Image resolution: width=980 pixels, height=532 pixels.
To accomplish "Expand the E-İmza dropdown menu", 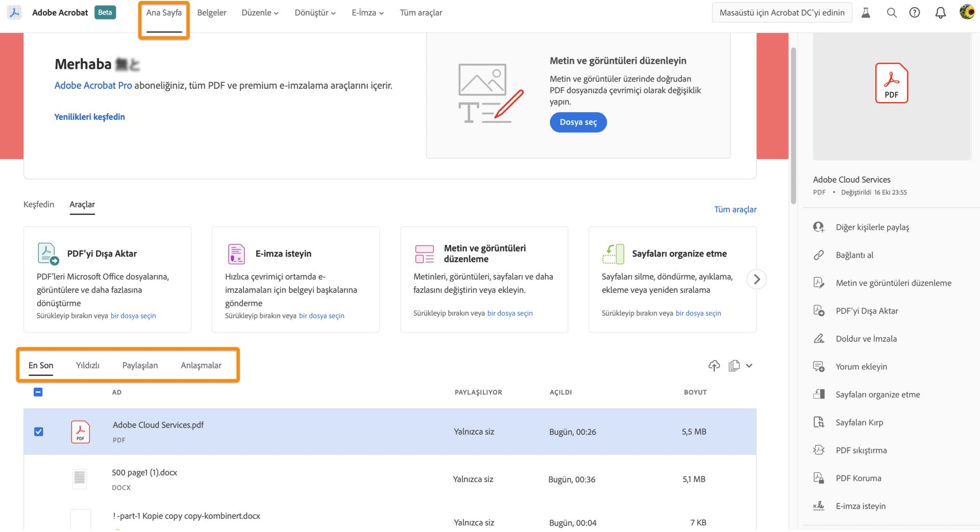I will [367, 13].
